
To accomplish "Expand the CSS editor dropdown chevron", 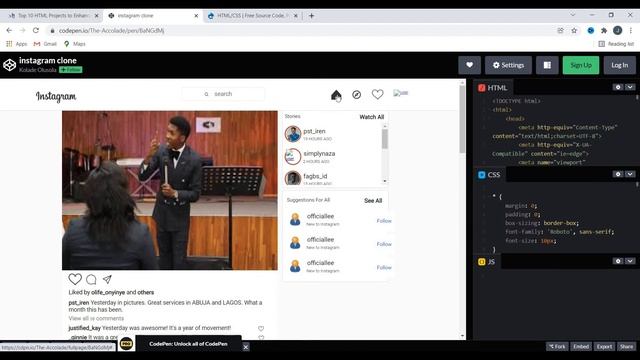I will tap(630, 174).
